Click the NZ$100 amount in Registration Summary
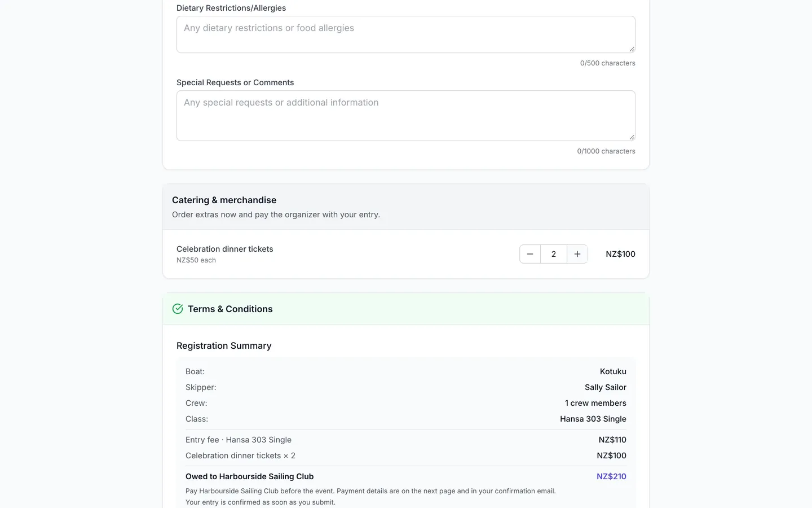This screenshot has width=812, height=508. pyautogui.click(x=612, y=456)
